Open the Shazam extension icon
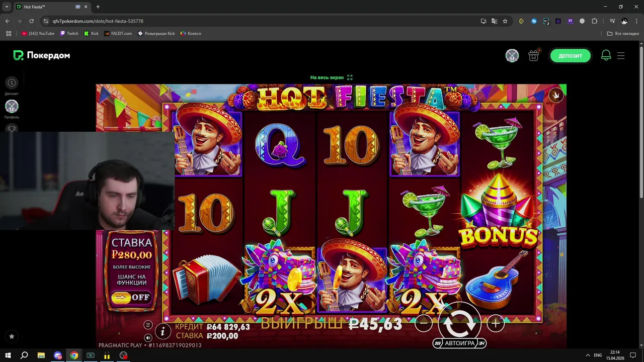Image resolution: width=644 pixels, height=362 pixels. coord(534,21)
